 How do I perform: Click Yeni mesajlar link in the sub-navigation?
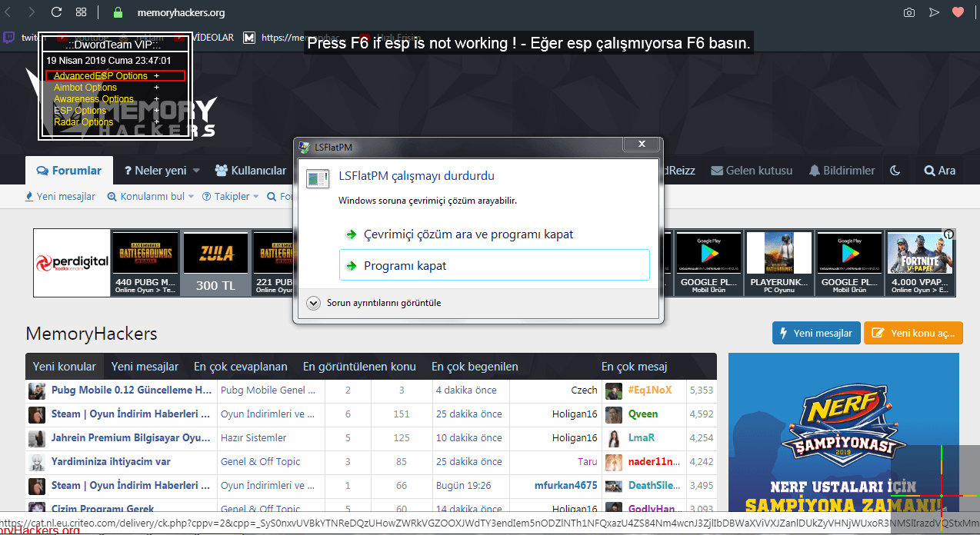pyautogui.click(x=60, y=197)
